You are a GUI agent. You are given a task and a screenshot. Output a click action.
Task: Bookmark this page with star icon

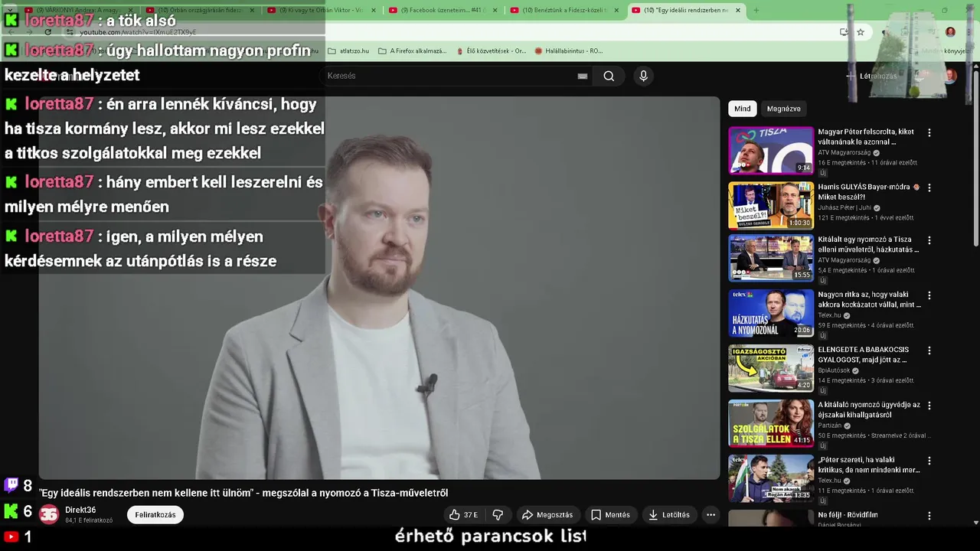click(861, 32)
